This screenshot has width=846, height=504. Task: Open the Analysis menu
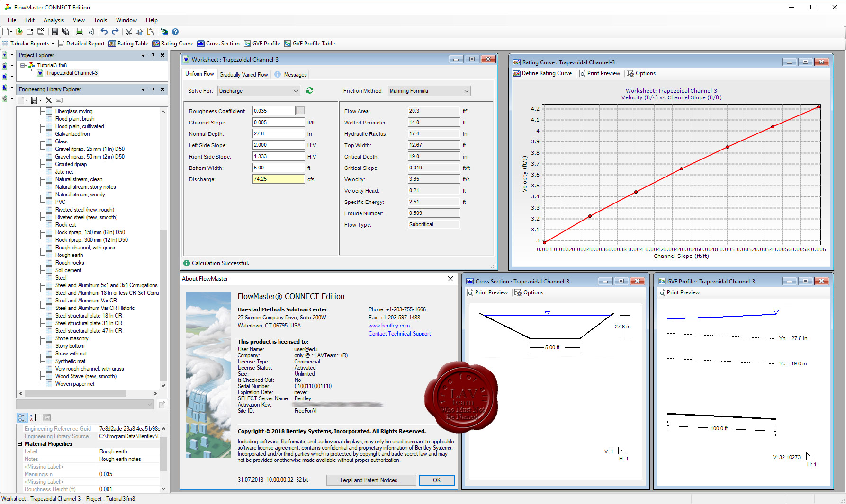coord(54,20)
